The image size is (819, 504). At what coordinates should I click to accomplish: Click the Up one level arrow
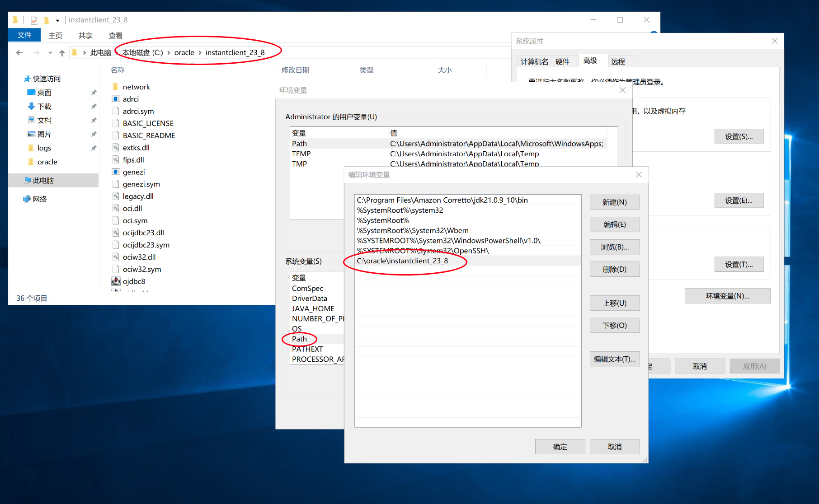click(x=62, y=53)
